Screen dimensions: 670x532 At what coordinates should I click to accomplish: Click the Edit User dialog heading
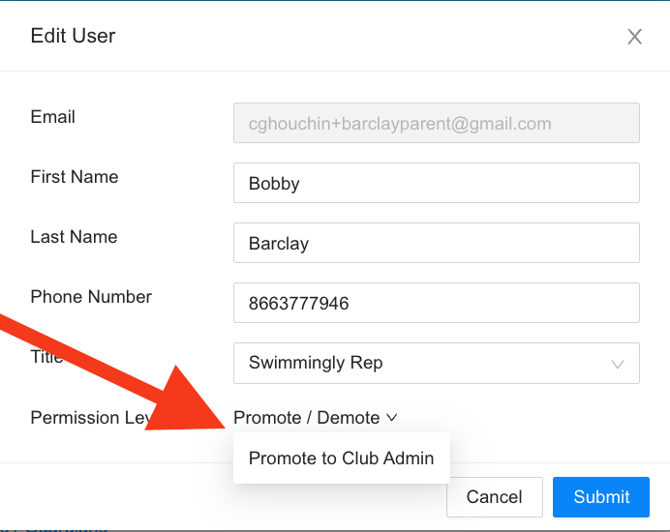(73, 36)
